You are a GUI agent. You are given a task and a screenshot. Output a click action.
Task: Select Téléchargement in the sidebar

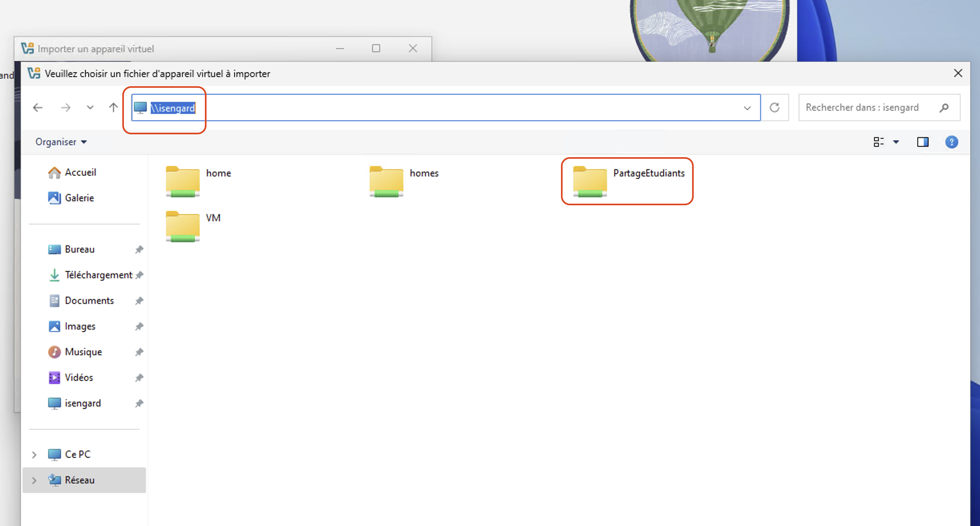pyautogui.click(x=98, y=275)
